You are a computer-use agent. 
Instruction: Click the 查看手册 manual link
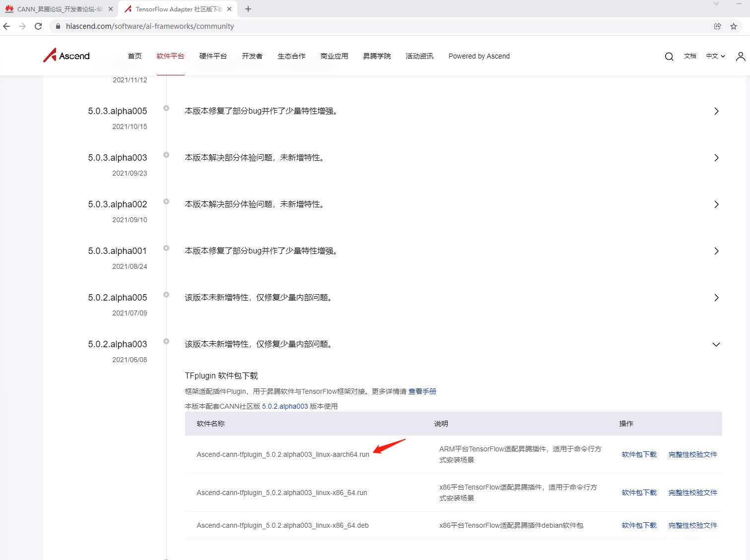click(x=422, y=391)
